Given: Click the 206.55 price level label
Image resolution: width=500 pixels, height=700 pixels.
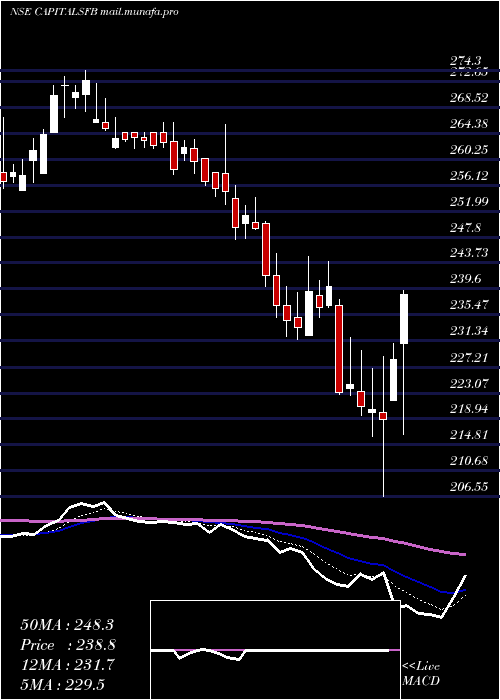Looking at the screenshot, I should point(469,486).
